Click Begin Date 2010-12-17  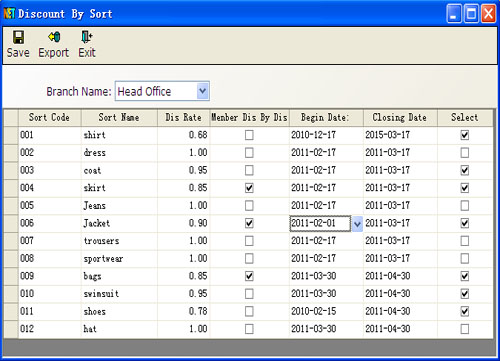(326, 135)
